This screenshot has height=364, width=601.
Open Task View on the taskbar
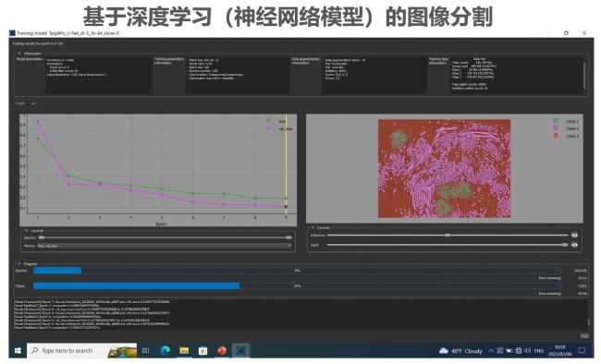[146, 350]
